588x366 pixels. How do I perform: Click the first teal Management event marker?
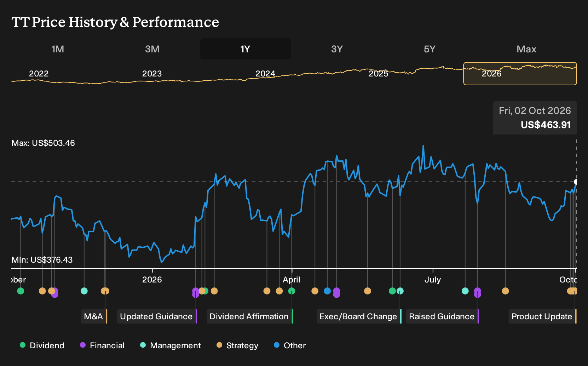[x=84, y=291]
